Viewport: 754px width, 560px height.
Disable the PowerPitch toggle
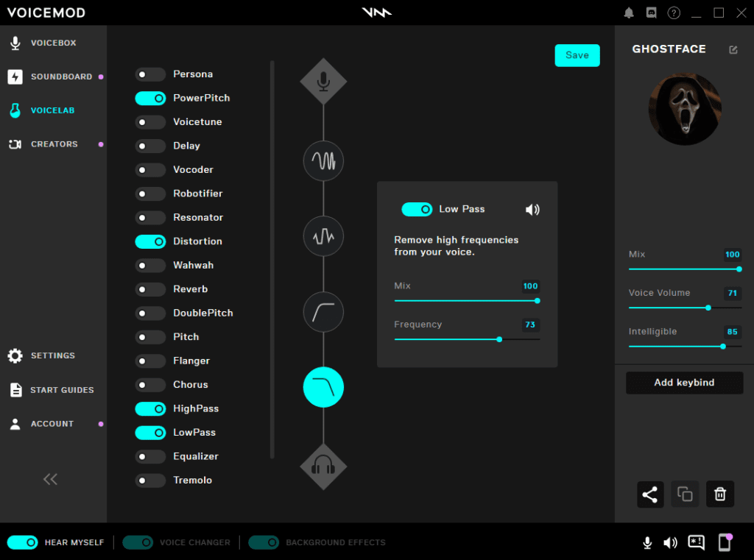pos(150,99)
